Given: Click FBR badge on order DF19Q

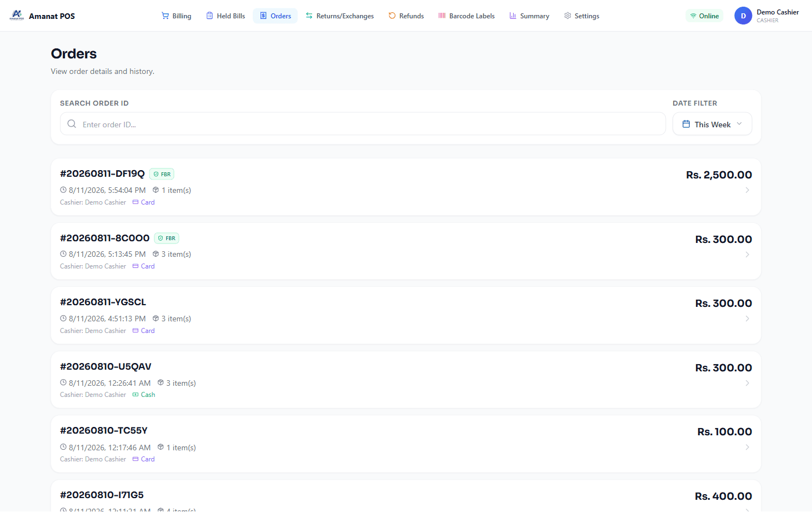Looking at the screenshot, I should pyautogui.click(x=162, y=174).
